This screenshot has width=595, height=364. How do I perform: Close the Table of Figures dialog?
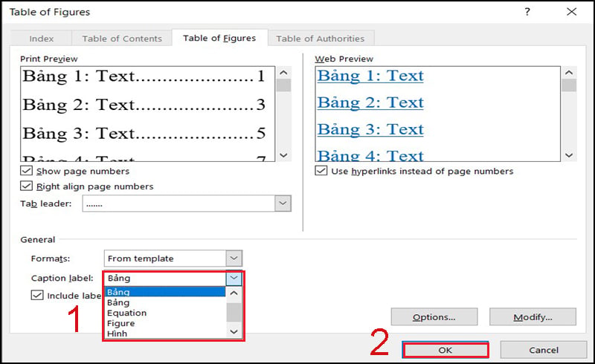(x=571, y=12)
